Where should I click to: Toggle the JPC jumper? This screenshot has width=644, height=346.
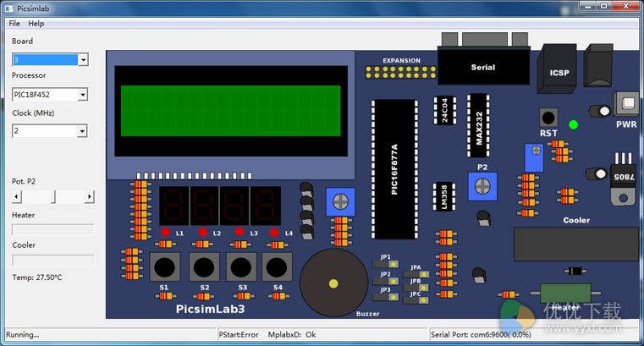[x=416, y=300]
